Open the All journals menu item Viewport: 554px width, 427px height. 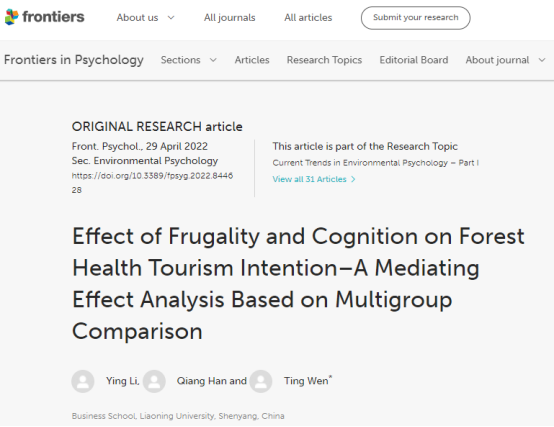(x=230, y=18)
